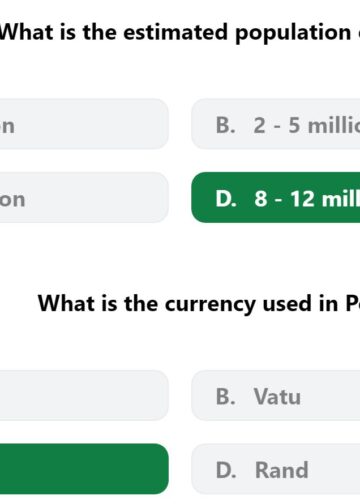Click the highlighted green currency answer
Viewport: 360px width, 504px height.
point(84,469)
